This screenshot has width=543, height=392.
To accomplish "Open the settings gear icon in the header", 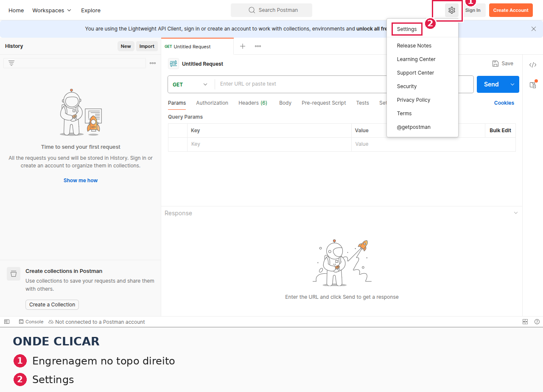I will (x=452, y=10).
